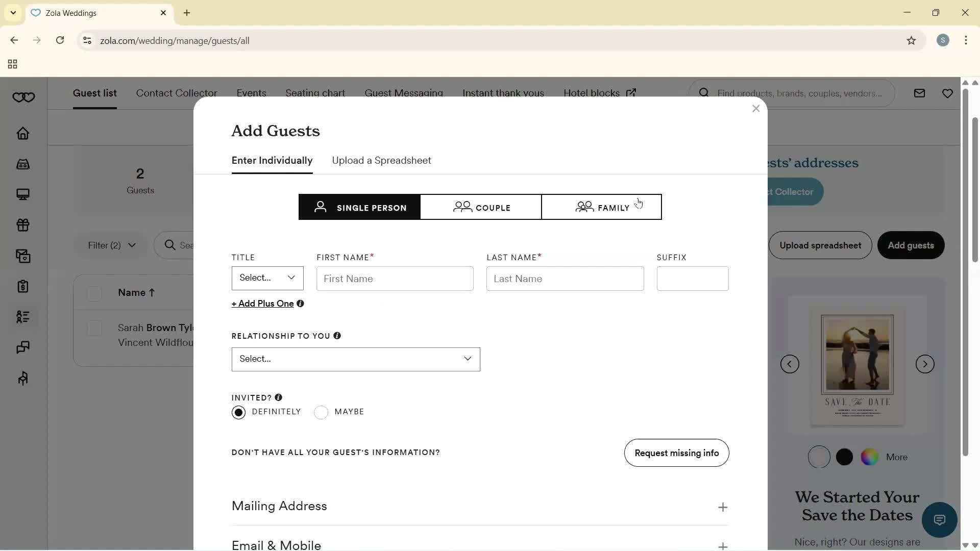980x551 pixels.
Task: Open the Budget clipboard icon
Action: pos(23,287)
